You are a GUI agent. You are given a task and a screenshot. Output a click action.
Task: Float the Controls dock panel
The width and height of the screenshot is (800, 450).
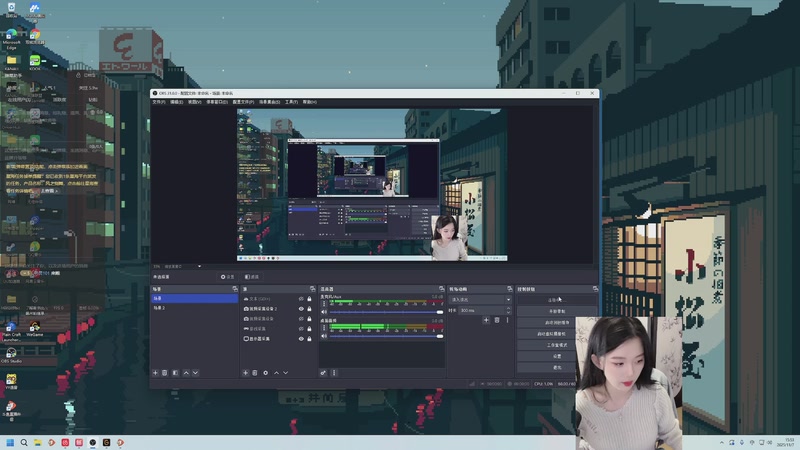click(x=595, y=289)
